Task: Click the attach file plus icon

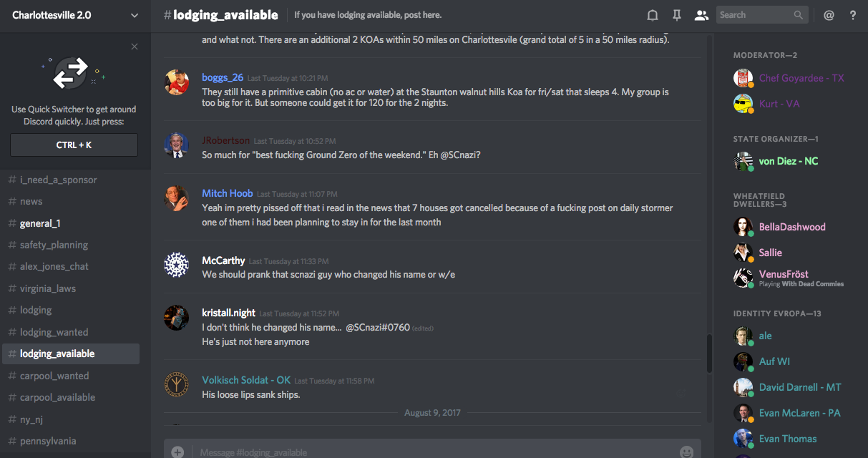Action: tap(177, 452)
